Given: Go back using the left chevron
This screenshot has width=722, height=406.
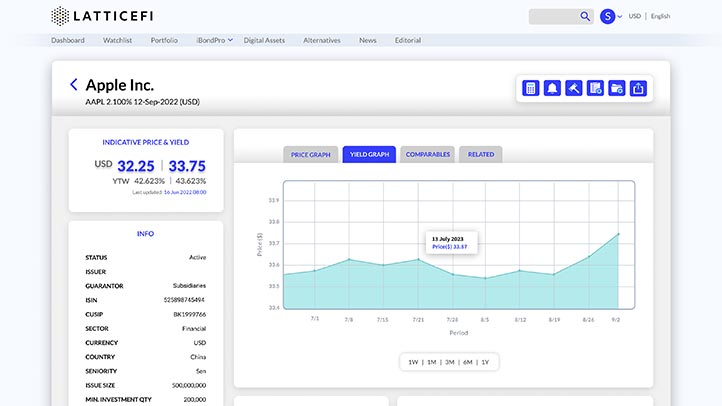Looking at the screenshot, I should pyautogui.click(x=74, y=84).
